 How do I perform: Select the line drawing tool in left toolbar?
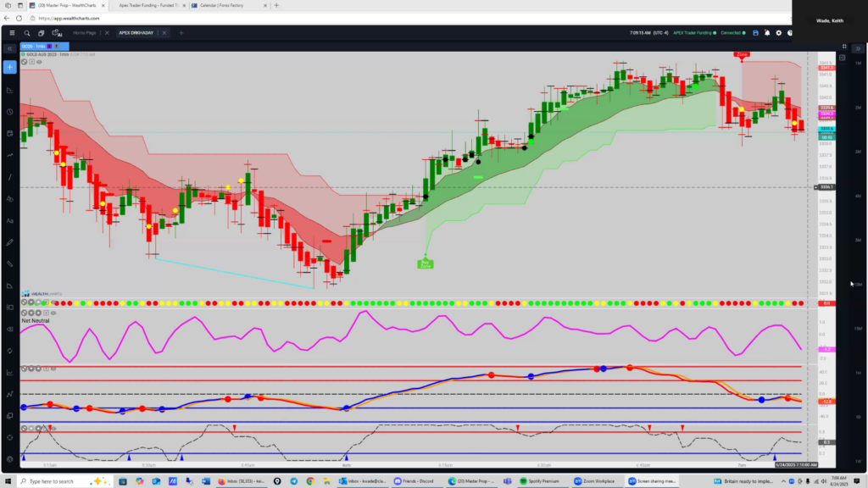[10, 177]
